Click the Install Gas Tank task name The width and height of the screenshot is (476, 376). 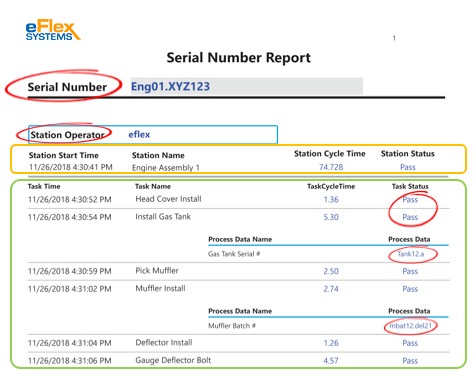[163, 217]
